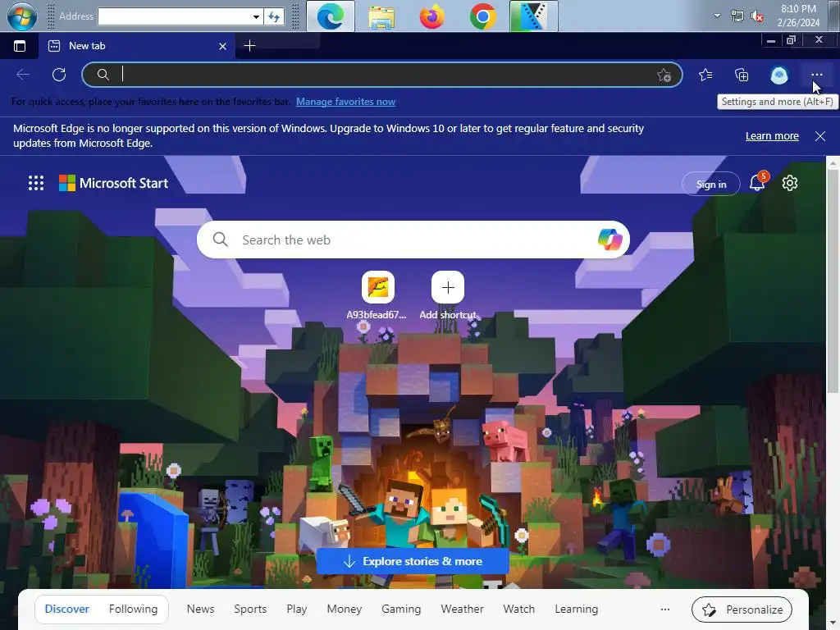The height and width of the screenshot is (630, 840).
Task: Open Favorites star list icon
Action: pyautogui.click(x=705, y=75)
